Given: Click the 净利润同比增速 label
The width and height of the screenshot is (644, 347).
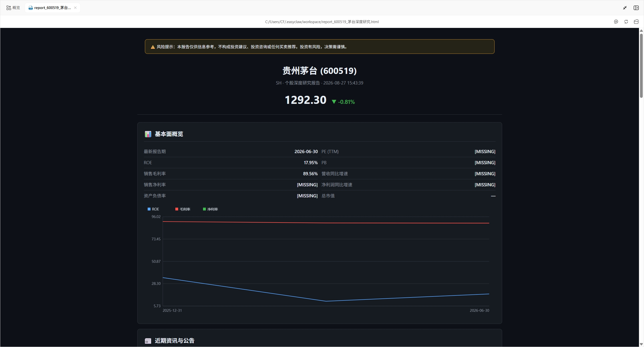Looking at the screenshot, I should [x=337, y=185].
